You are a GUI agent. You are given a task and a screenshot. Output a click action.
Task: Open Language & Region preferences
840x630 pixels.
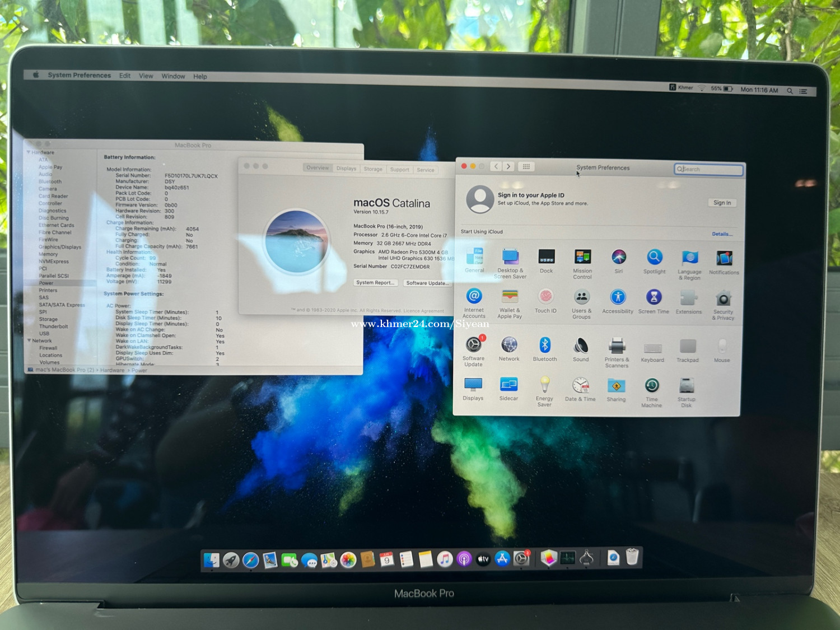pyautogui.click(x=689, y=264)
